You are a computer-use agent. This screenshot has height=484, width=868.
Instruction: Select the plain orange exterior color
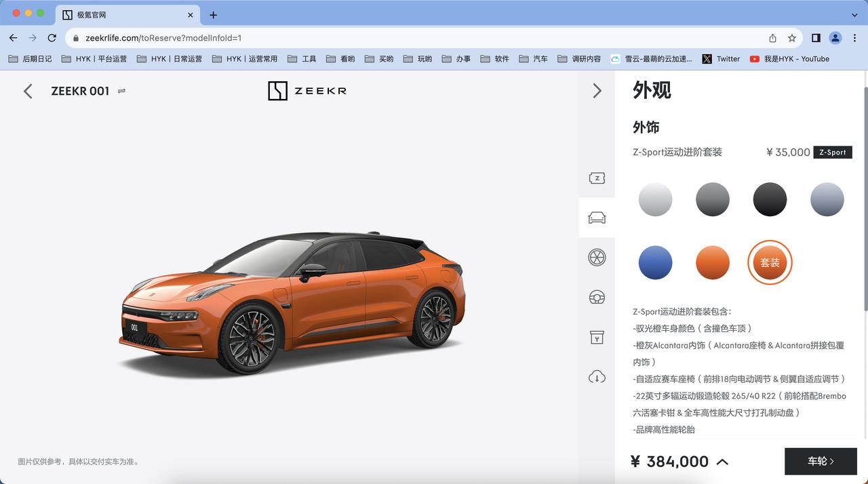(x=713, y=262)
